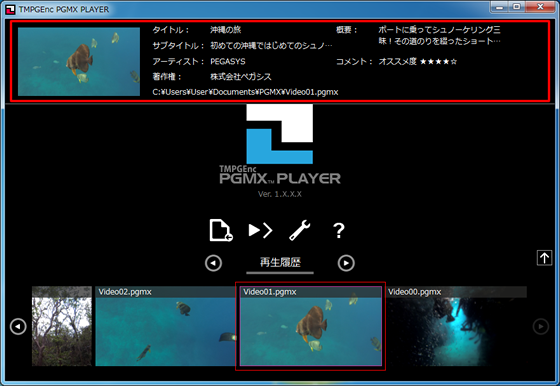The width and height of the screenshot is (560, 386).
Task: Click left arrow beside 再生履歴
Action: pyautogui.click(x=214, y=263)
